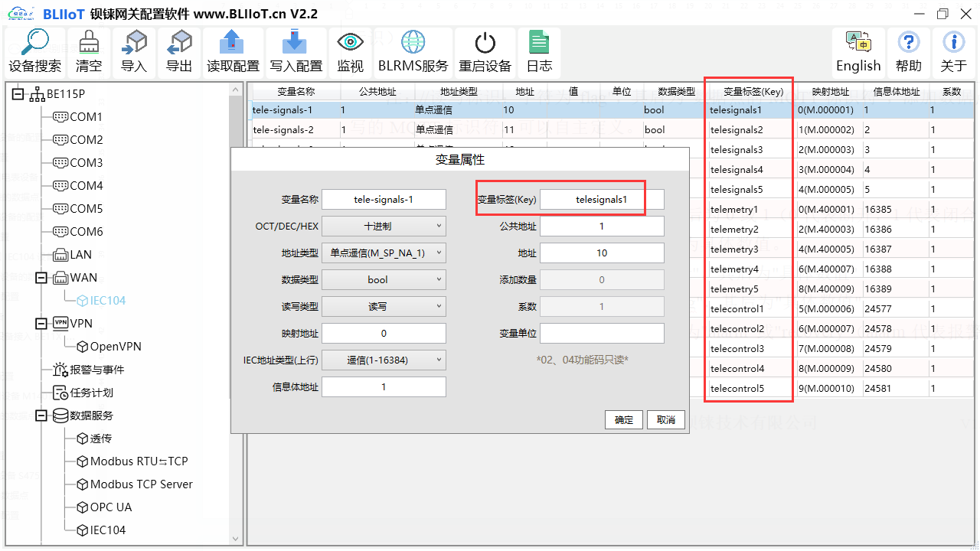Click the 变量名称 column header
The width and height of the screenshot is (980, 551).
pyautogui.click(x=296, y=92)
